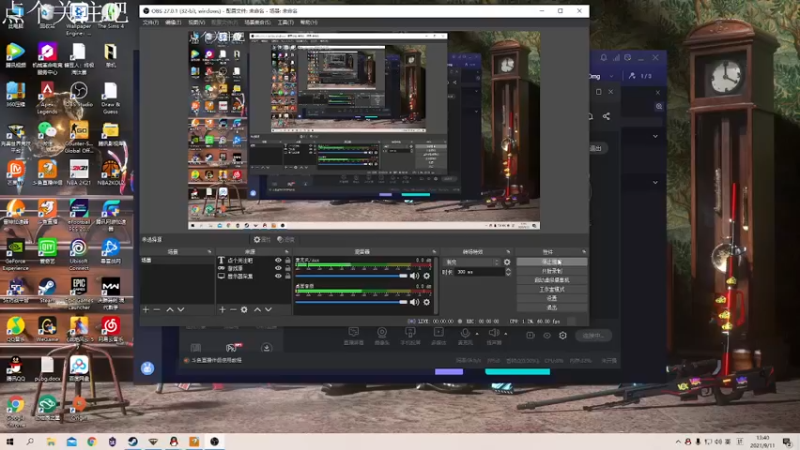The image size is (800, 450).
Task: Open Epic Games Launcher desktop shortcut
Action: (x=79, y=292)
